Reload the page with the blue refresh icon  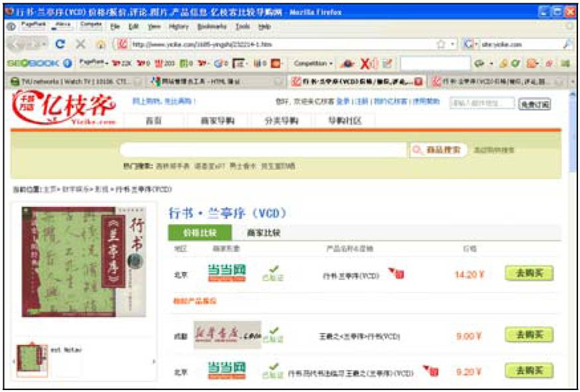click(60, 44)
